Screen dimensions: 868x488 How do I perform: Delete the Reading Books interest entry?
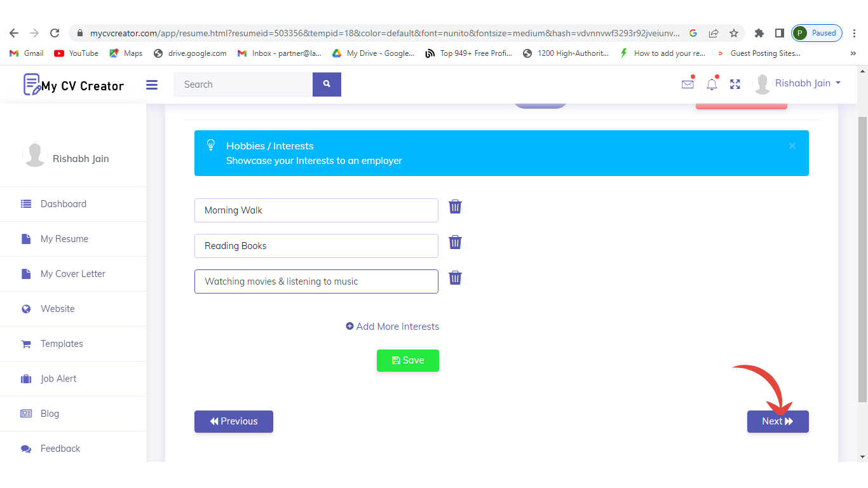tap(455, 242)
